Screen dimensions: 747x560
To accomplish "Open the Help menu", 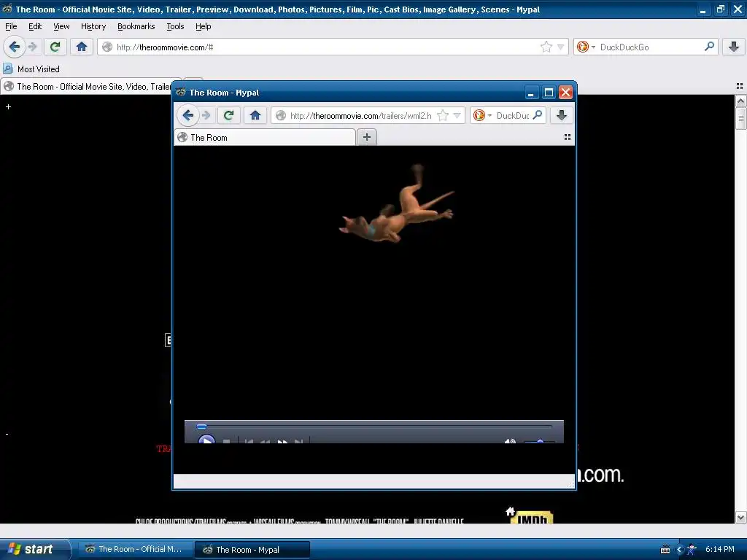I will pyautogui.click(x=204, y=26).
